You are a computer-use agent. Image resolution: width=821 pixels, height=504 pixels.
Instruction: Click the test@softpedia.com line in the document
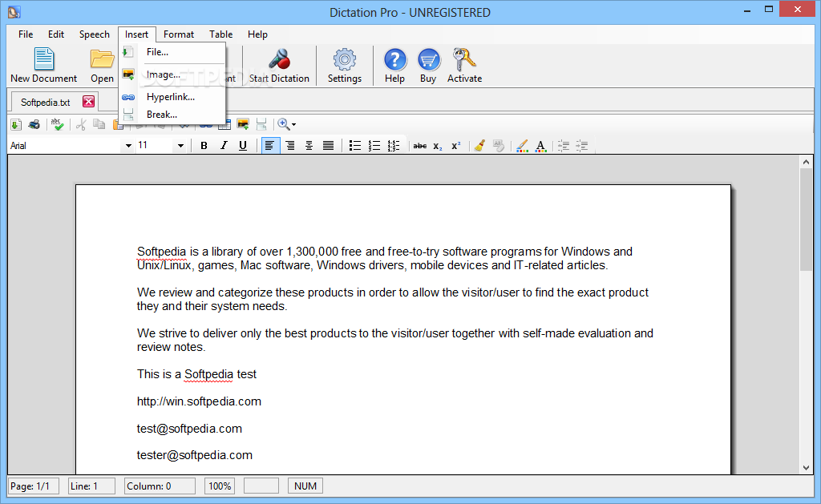coord(189,429)
